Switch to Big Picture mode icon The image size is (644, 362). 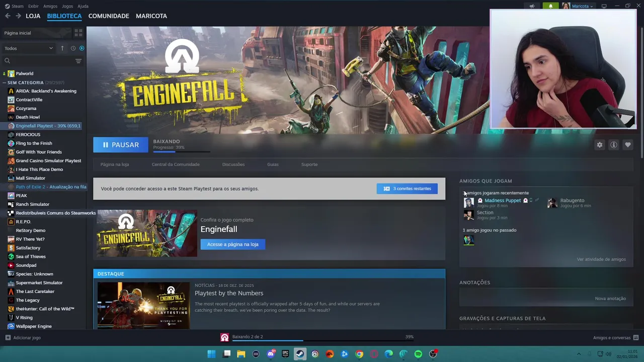pyautogui.click(x=604, y=6)
